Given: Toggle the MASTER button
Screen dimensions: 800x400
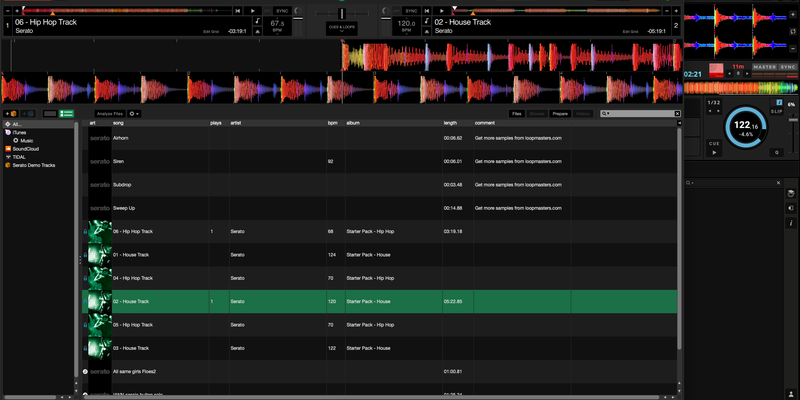Looking at the screenshot, I should pyautogui.click(x=764, y=67).
